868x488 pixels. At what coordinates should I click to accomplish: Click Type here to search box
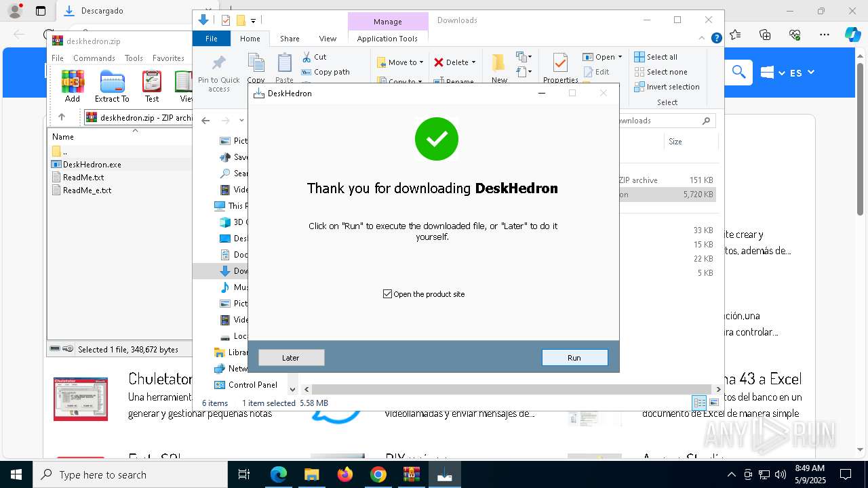(x=130, y=474)
